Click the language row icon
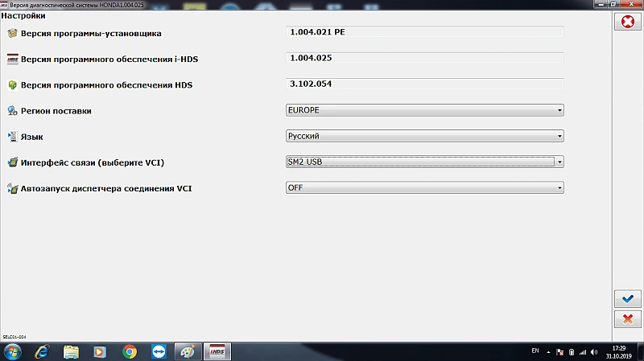The width and height of the screenshot is (644, 361). click(12, 137)
